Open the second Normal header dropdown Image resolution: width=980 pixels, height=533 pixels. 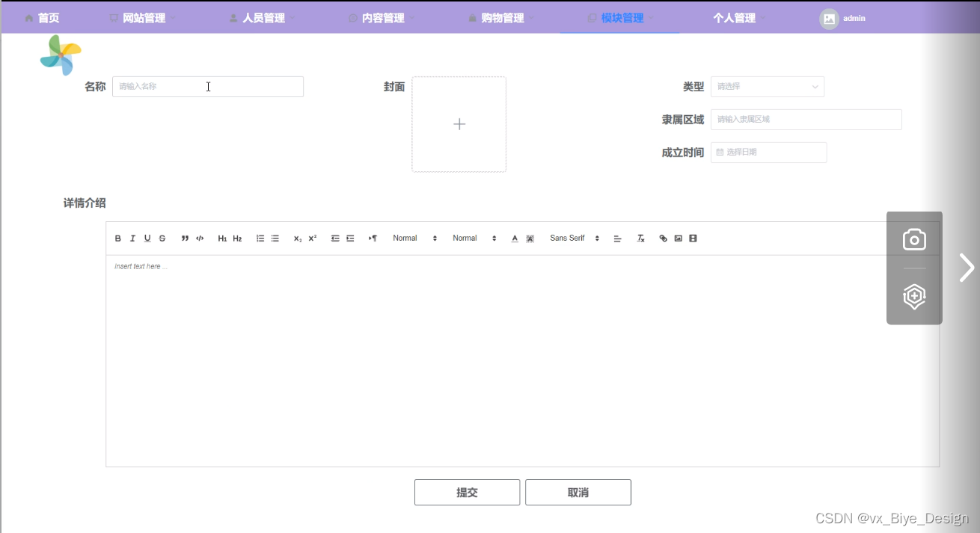[x=474, y=238]
